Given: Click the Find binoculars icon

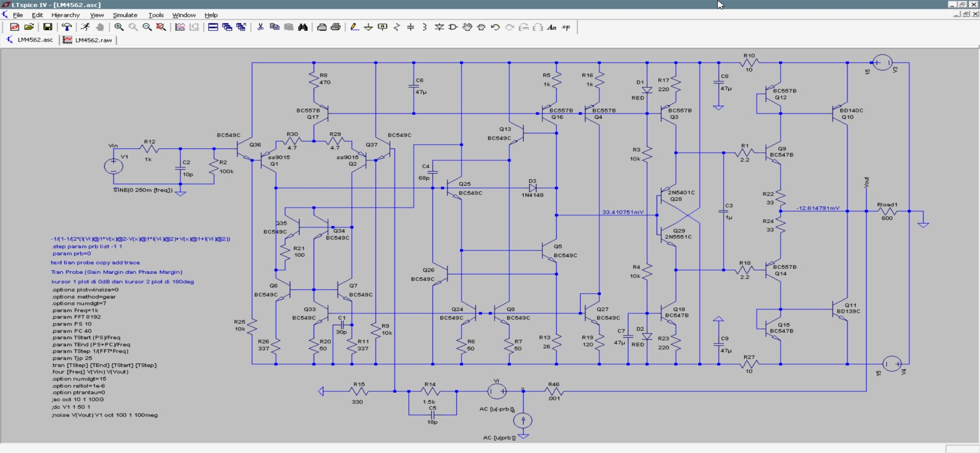Looking at the screenshot, I should click(x=303, y=27).
